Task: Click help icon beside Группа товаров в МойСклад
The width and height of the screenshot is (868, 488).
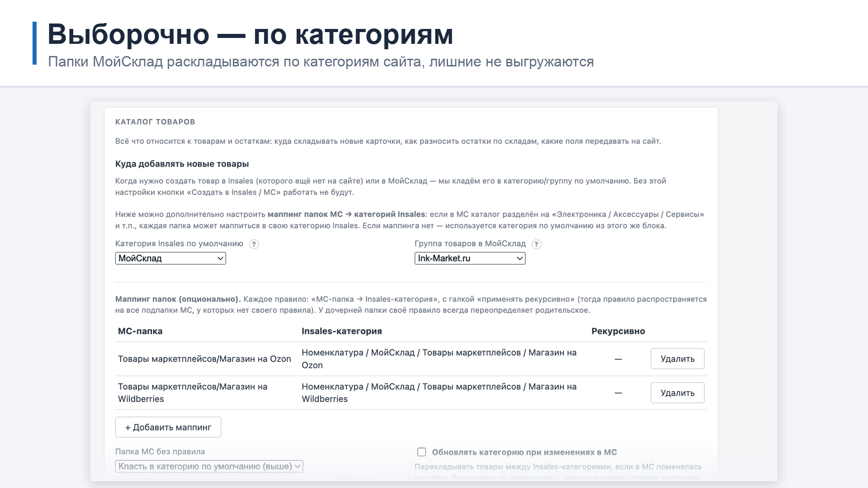Action: [x=536, y=244]
